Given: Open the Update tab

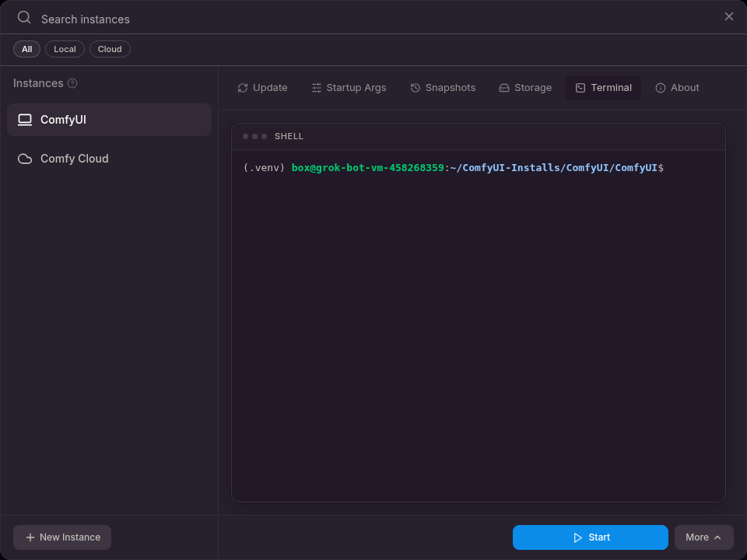Looking at the screenshot, I should [262, 88].
